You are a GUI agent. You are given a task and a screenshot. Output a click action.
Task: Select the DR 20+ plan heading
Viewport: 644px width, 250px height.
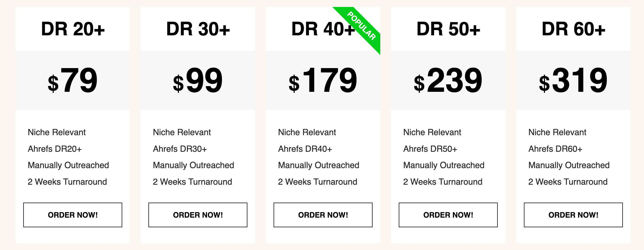pyautogui.click(x=73, y=29)
